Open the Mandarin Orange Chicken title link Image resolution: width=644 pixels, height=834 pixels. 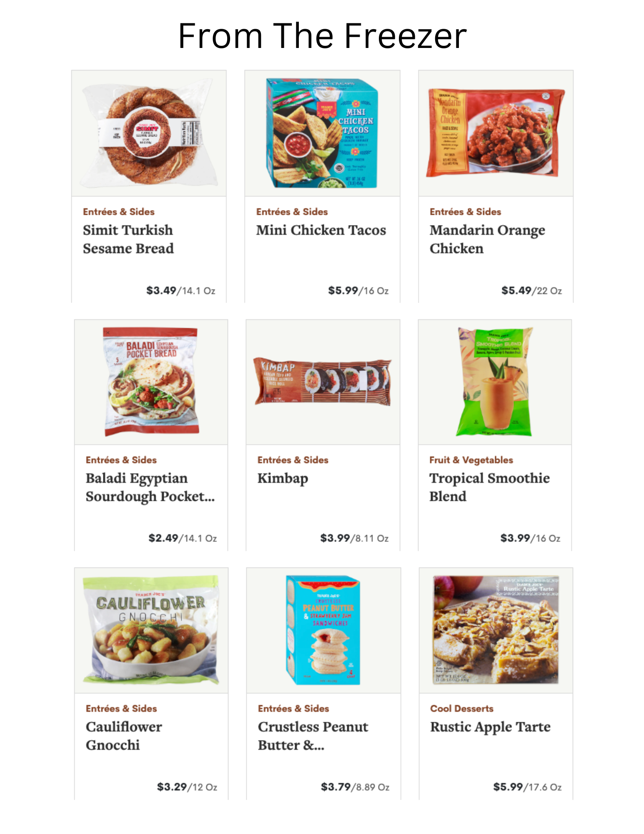pos(487,239)
